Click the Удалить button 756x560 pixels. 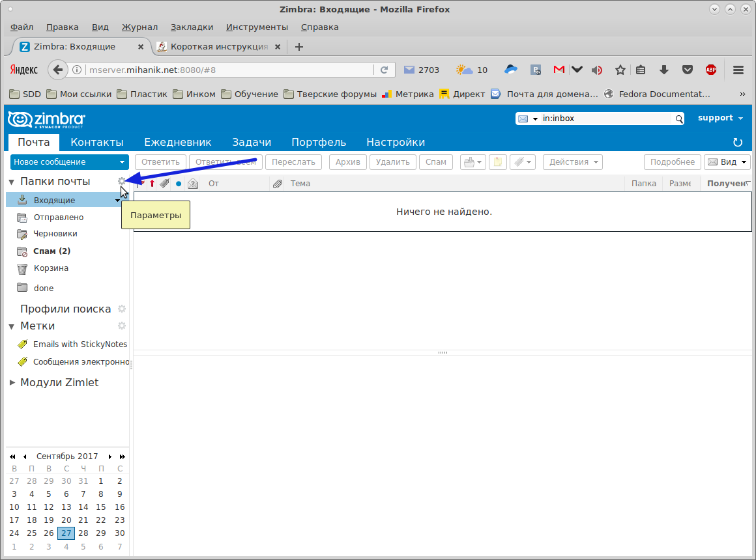tap(392, 162)
